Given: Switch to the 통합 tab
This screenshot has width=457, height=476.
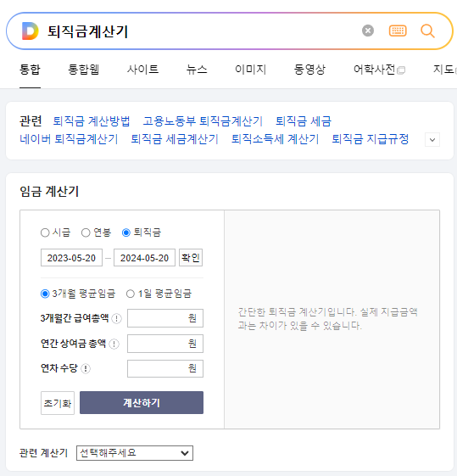Looking at the screenshot, I should (30, 70).
